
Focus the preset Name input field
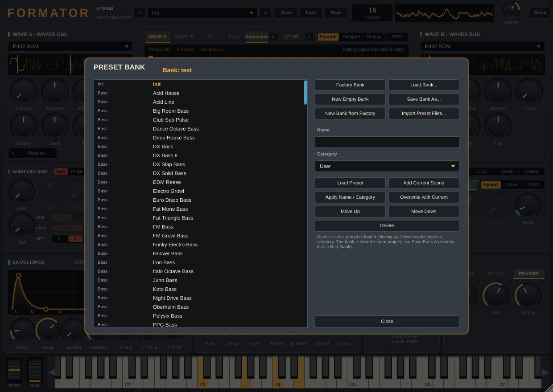coord(387,142)
